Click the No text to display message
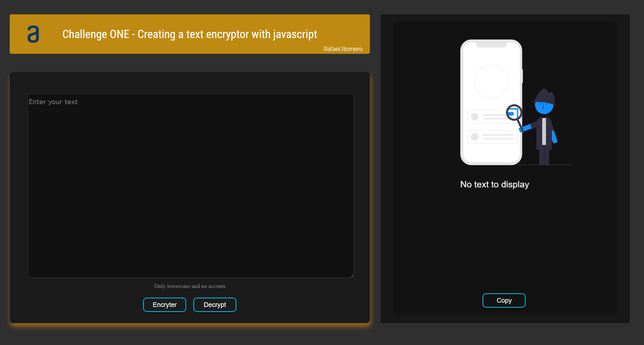The image size is (644, 345). [x=494, y=184]
